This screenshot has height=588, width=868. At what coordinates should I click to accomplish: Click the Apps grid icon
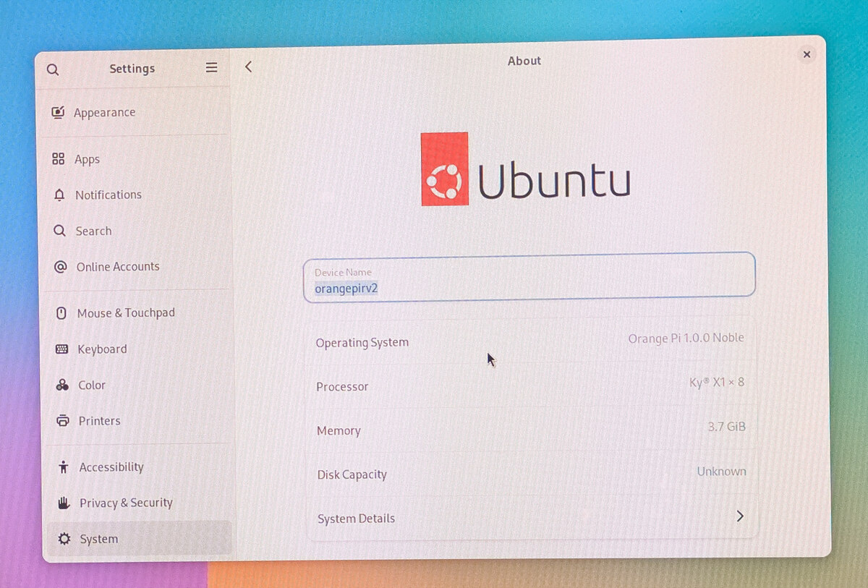coord(59,159)
